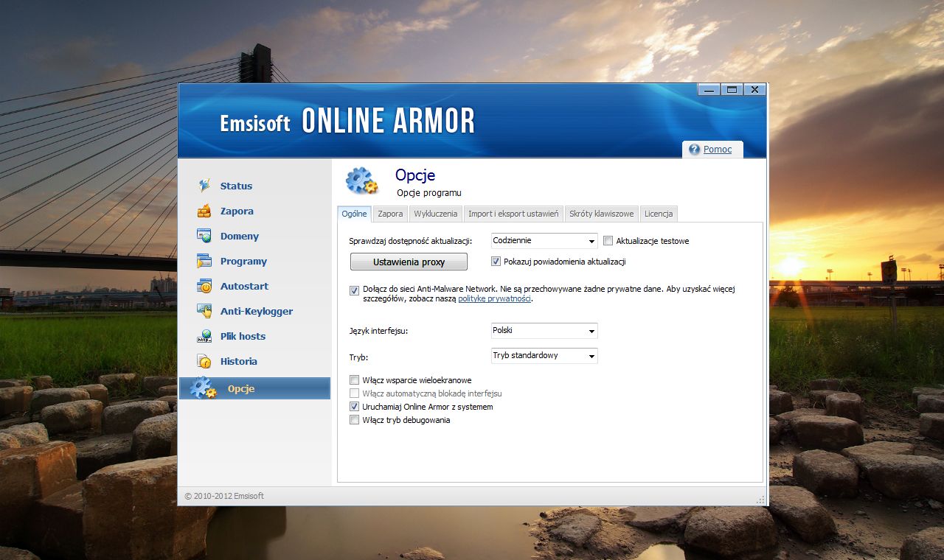This screenshot has width=944, height=560.
Task: Uncheck Uruchamiaj Online Armor z systemem
Action: click(x=355, y=407)
